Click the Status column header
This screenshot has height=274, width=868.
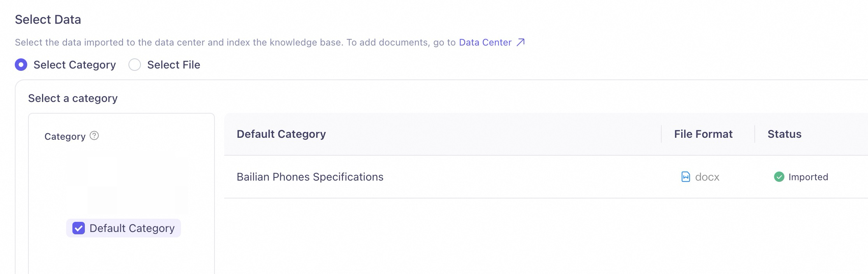(x=784, y=134)
